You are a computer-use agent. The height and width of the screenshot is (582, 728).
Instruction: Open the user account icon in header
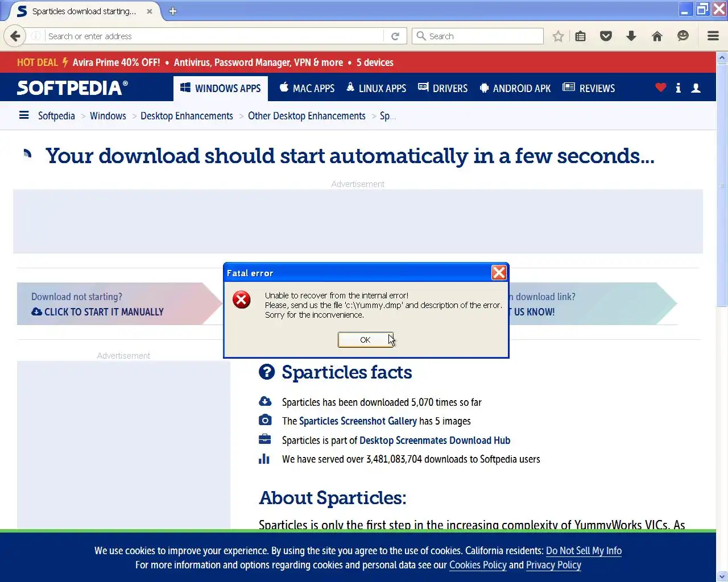[696, 88]
